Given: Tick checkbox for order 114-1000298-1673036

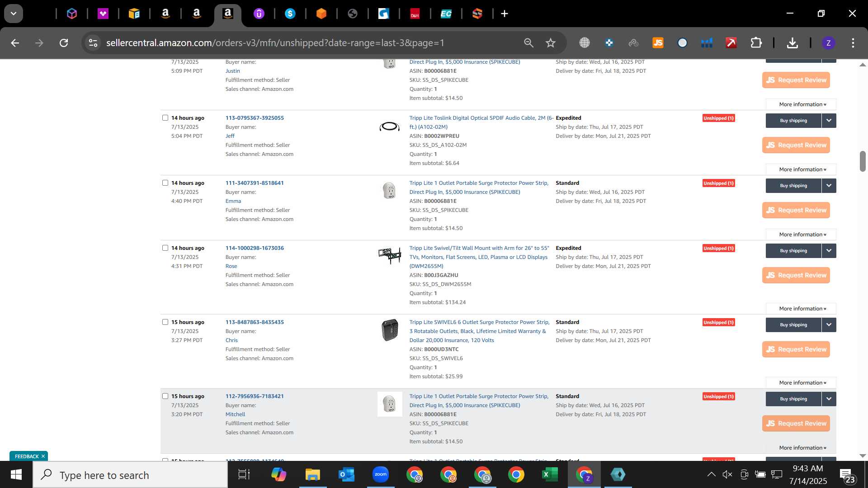Looking at the screenshot, I should (165, 248).
